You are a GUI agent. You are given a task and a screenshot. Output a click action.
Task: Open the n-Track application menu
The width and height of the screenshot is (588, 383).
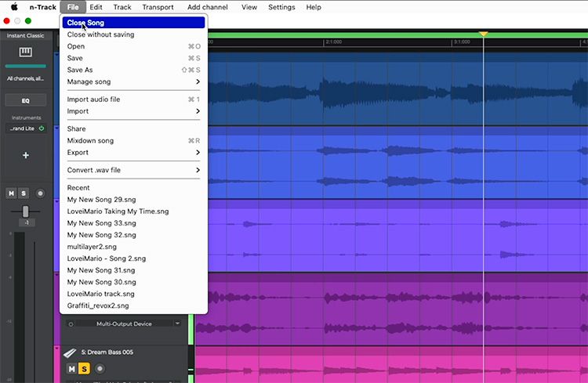[x=43, y=7]
